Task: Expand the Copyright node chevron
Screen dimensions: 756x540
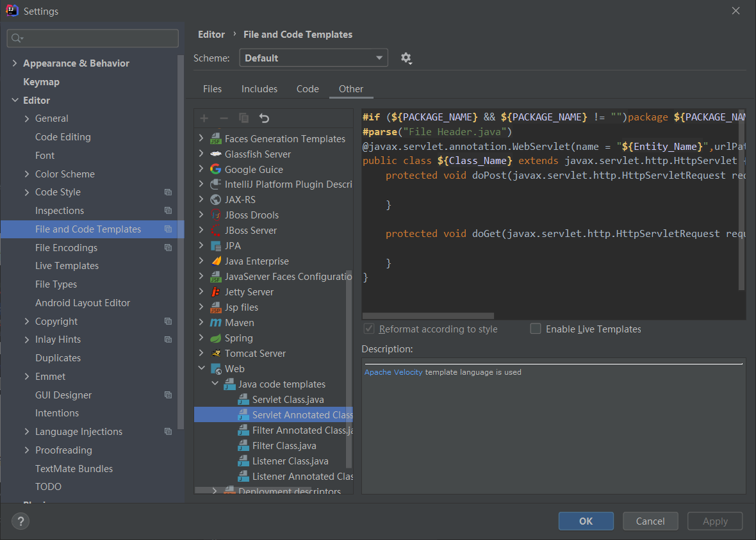Action: click(27, 322)
